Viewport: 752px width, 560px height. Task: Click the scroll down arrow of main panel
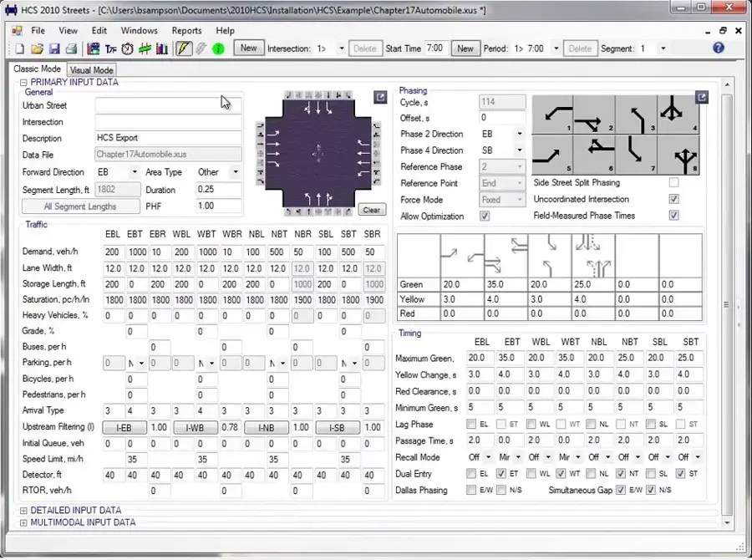coord(727,522)
